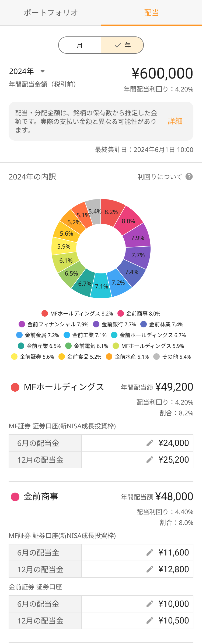Edit MFホールディングス 12月 dividend ¥25,200 pencil

[150, 460]
